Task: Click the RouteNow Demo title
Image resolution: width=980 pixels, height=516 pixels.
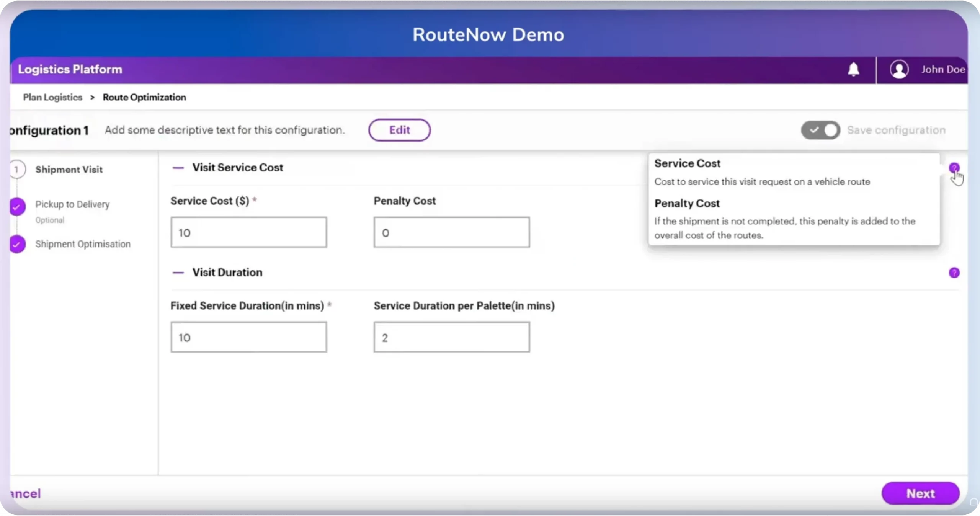Action: 488,35
